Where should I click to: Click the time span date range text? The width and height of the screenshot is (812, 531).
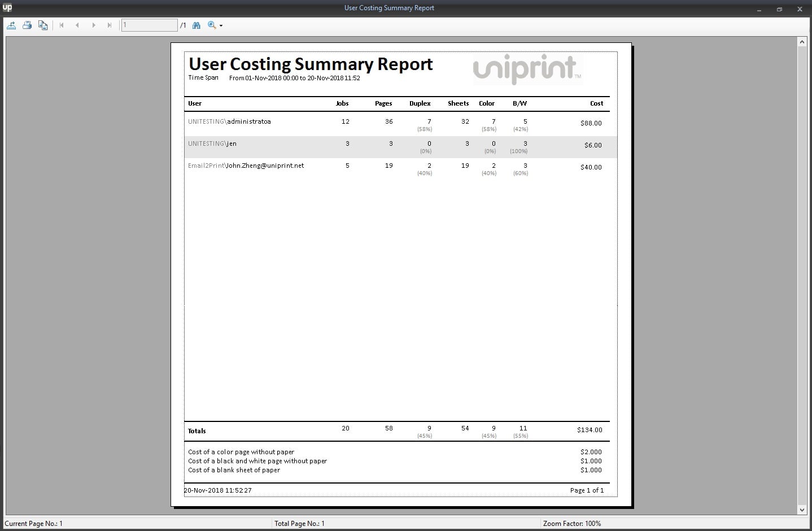click(x=295, y=78)
